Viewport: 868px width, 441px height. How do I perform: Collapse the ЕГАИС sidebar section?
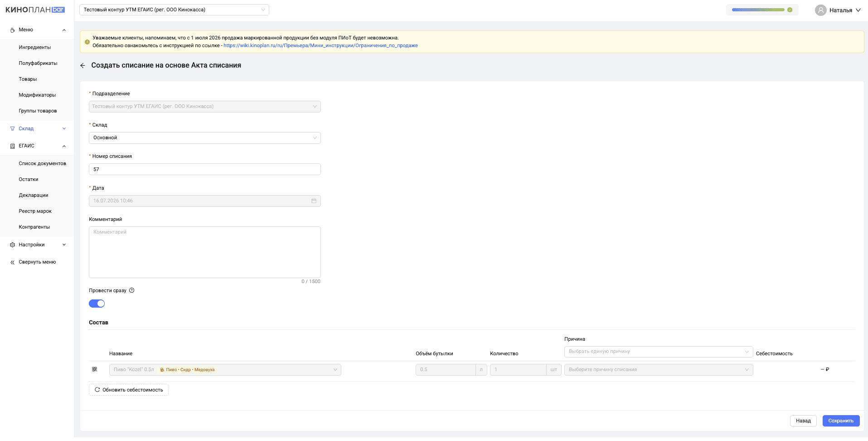(64, 146)
